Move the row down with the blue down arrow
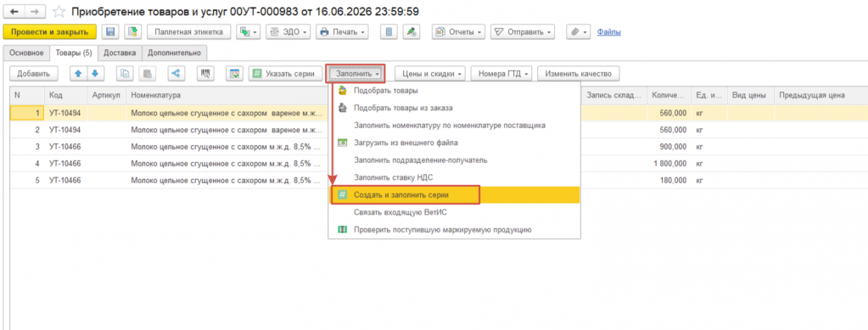This screenshot has height=330, width=868. [95, 73]
